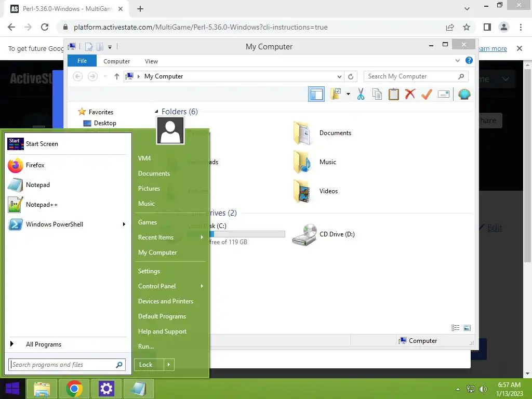Click the blue shell icon in toolbar

pyautogui.click(x=464, y=94)
